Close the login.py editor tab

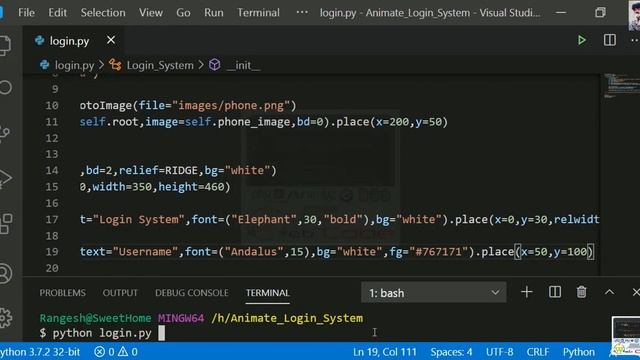pyautogui.click(x=111, y=40)
